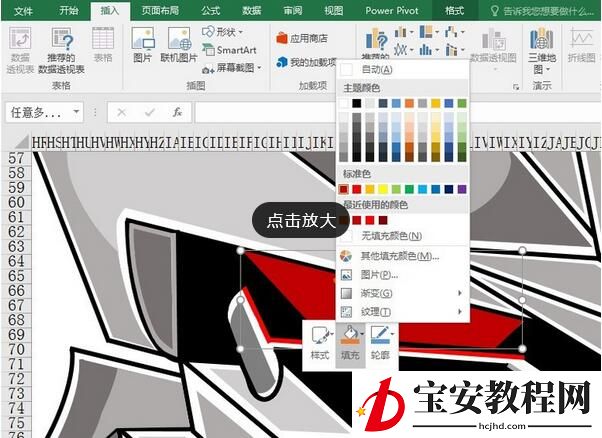Switch to the 视图 View tab
The height and width of the screenshot is (438, 602).
pyautogui.click(x=334, y=10)
